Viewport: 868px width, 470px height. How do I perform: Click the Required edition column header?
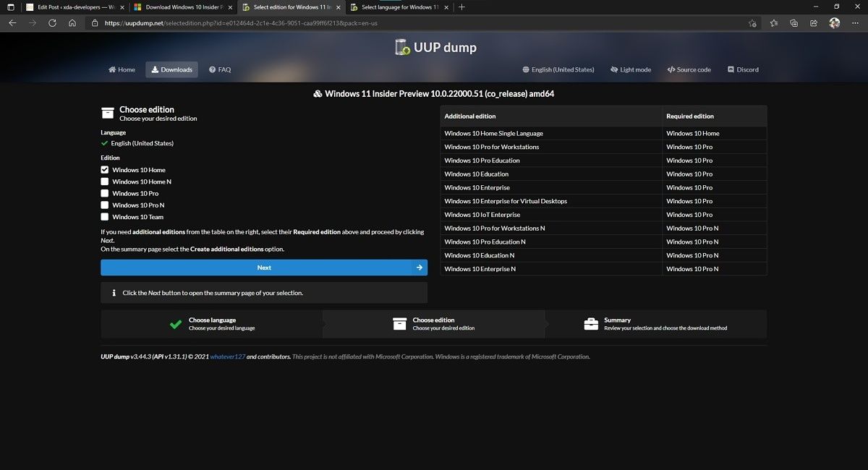pyautogui.click(x=715, y=116)
